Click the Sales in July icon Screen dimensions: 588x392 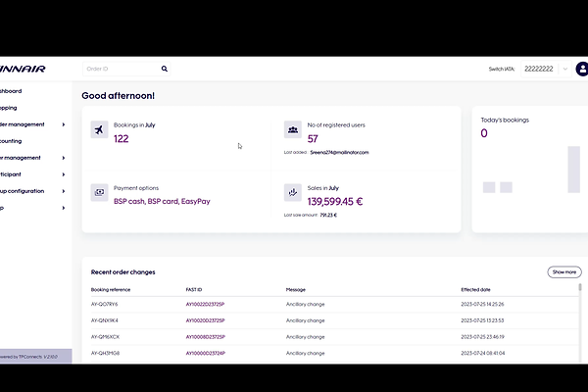click(292, 192)
